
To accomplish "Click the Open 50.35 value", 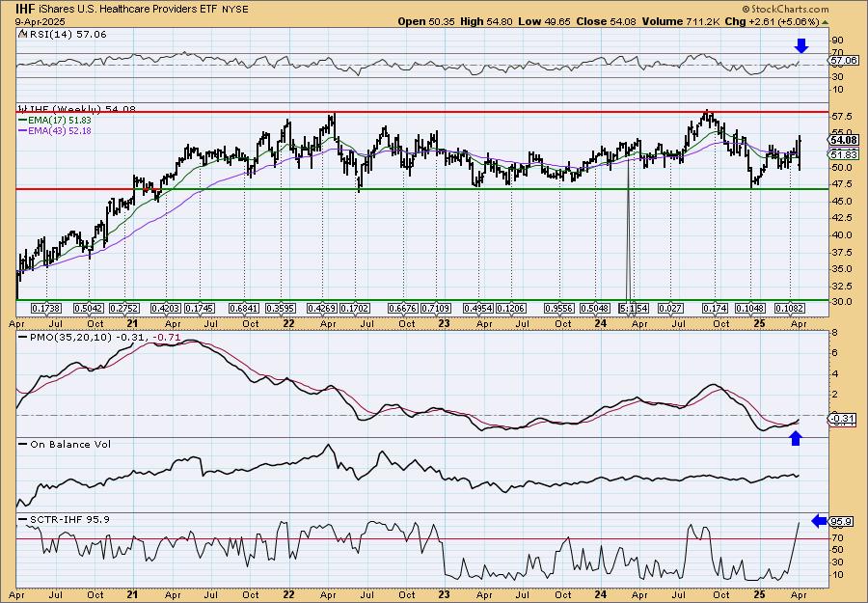I will tap(424, 21).
